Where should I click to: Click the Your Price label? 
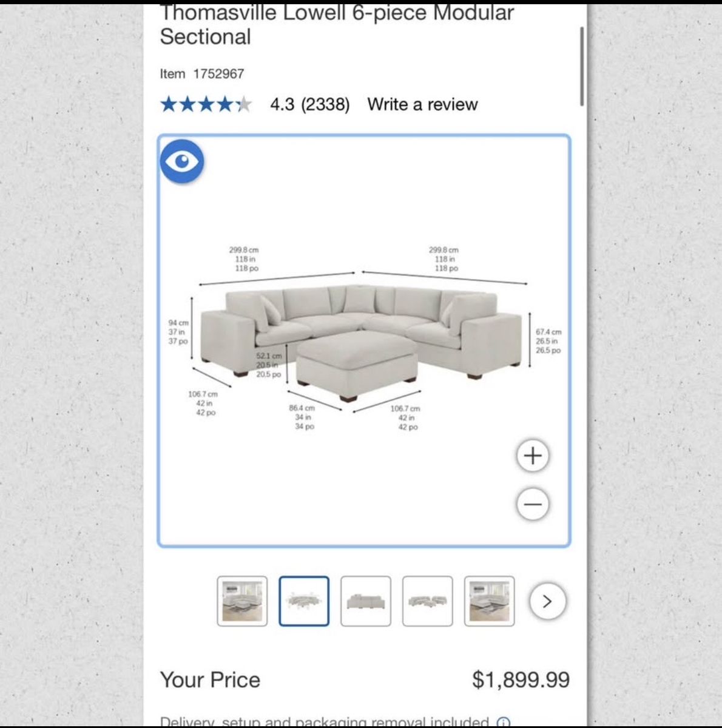pyautogui.click(x=210, y=679)
